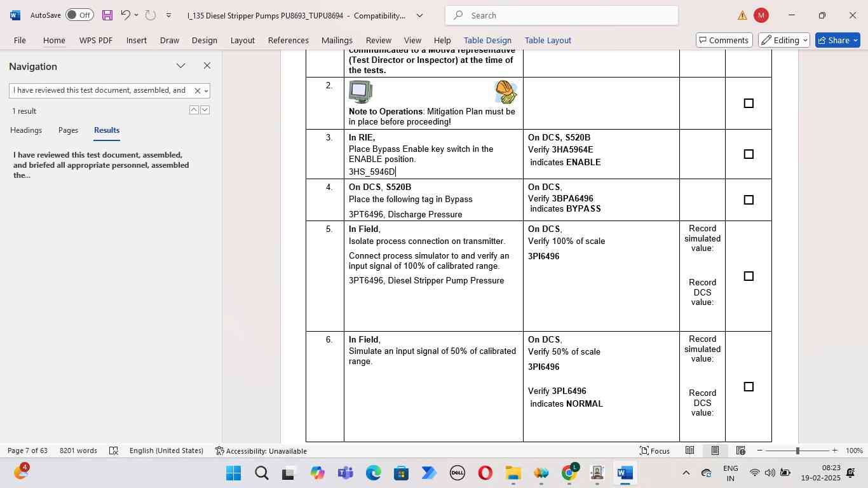Select the hard hat image in step 2

[x=506, y=92]
